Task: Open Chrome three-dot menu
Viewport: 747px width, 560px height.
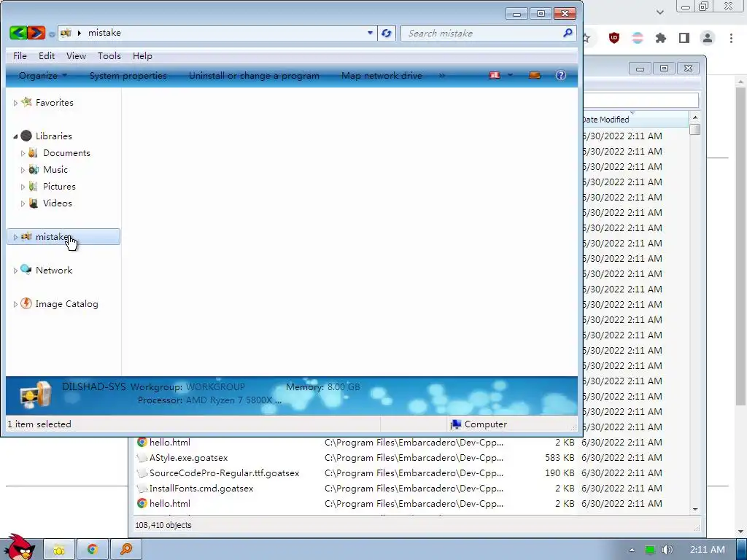Action: click(731, 38)
